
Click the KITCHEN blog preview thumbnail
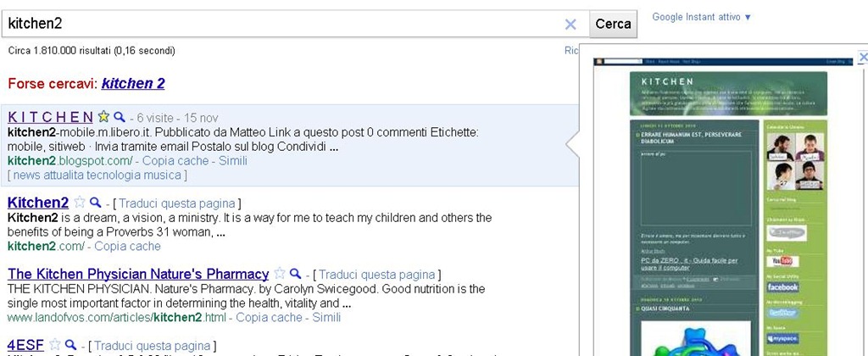pos(728,207)
